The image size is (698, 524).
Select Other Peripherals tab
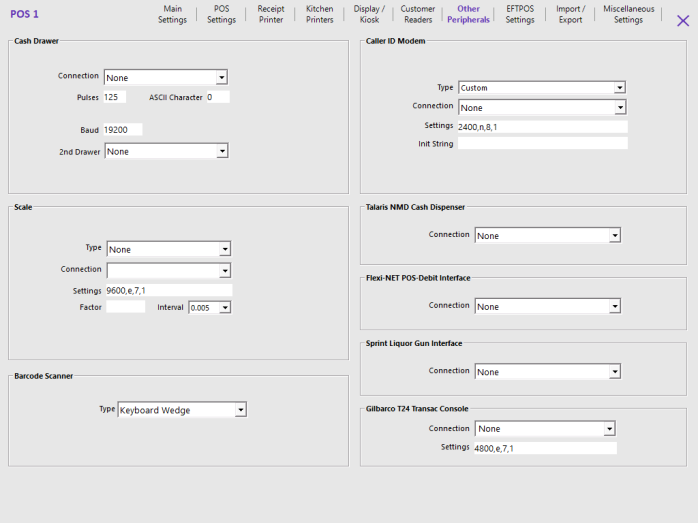point(468,14)
